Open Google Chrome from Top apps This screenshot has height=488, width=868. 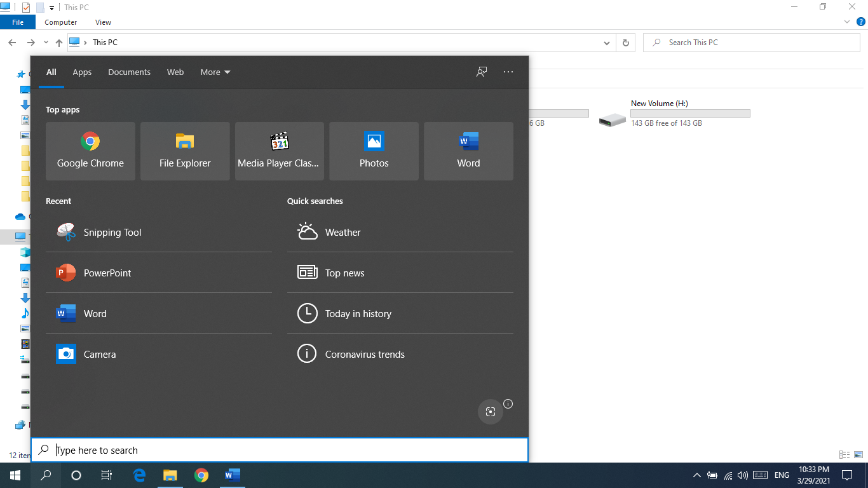coord(90,151)
